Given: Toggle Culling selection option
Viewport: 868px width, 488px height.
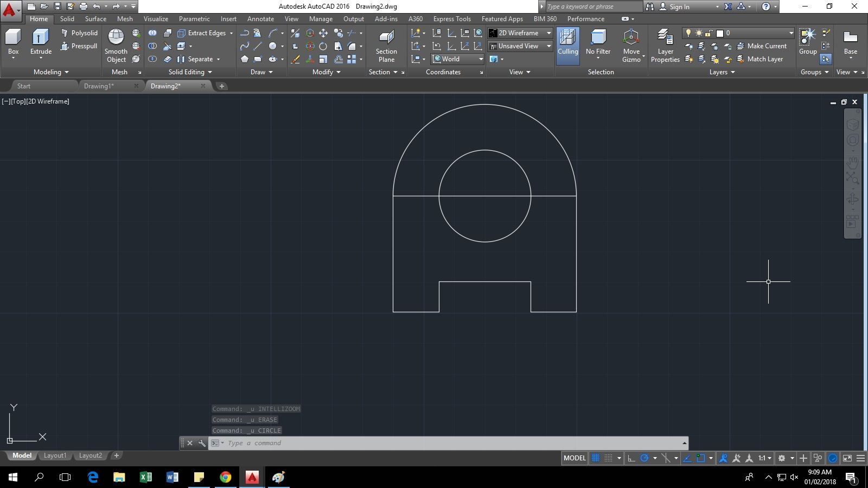Looking at the screenshot, I should click(x=568, y=46).
